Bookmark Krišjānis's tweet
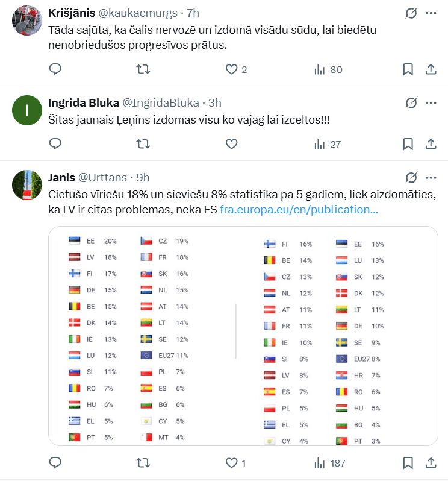The width and height of the screenshot is (448, 484). (x=408, y=69)
